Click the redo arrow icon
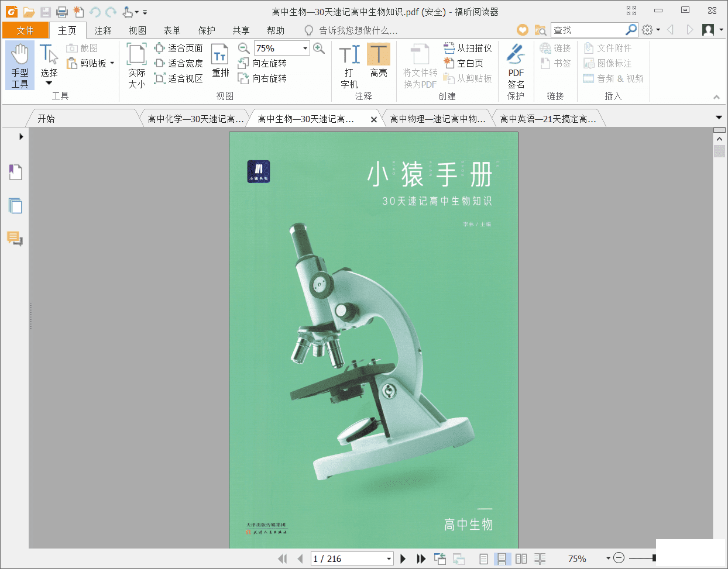This screenshot has height=569, width=728. tap(111, 12)
